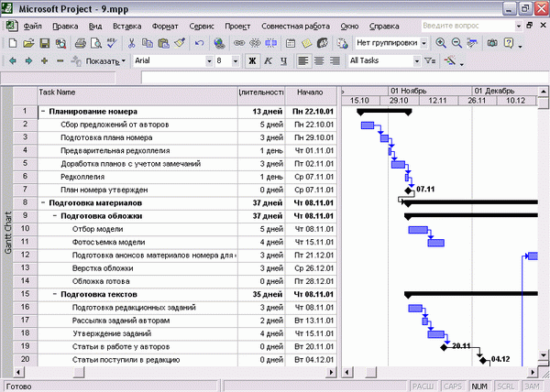The image size is (550, 392).
Task: Outdent task with left green arrow
Action: pyautogui.click(x=13, y=61)
